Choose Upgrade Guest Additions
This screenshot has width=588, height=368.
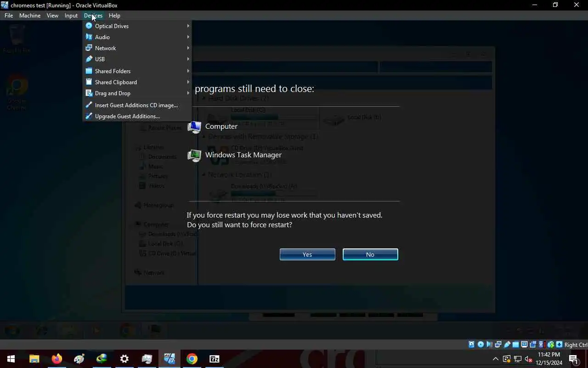coord(137,116)
